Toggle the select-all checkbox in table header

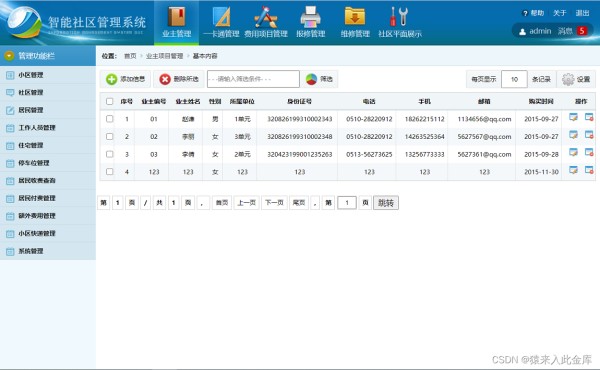point(109,101)
